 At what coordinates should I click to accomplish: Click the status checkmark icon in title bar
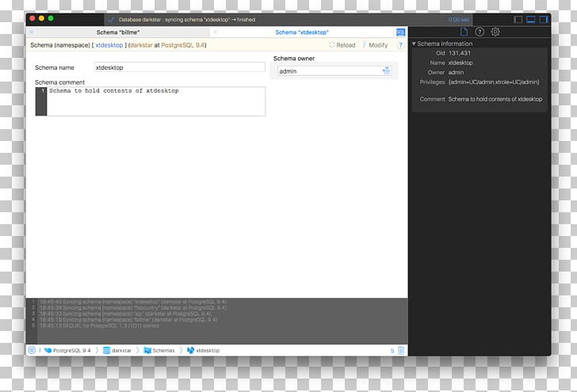(x=111, y=20)
